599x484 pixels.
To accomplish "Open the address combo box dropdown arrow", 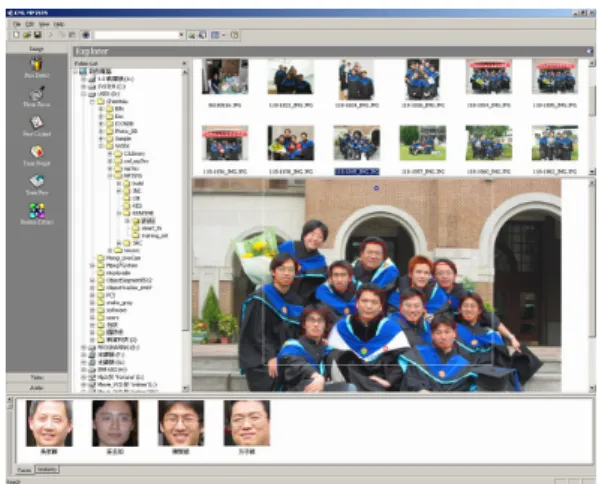I will pos(181,35).
